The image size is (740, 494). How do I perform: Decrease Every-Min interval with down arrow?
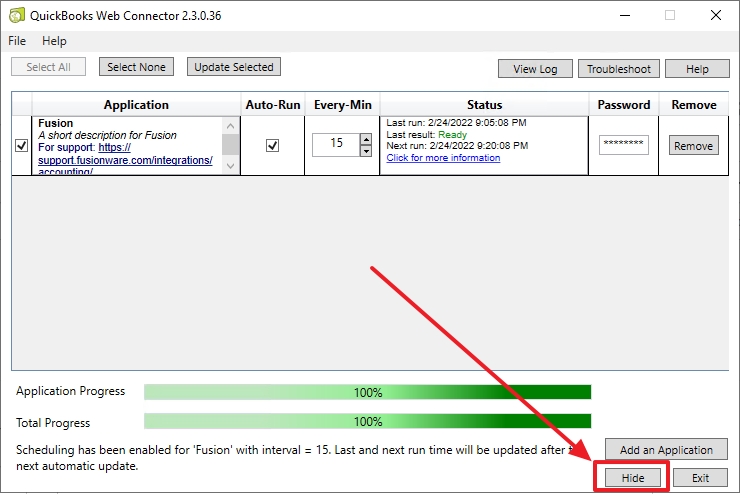365,152
